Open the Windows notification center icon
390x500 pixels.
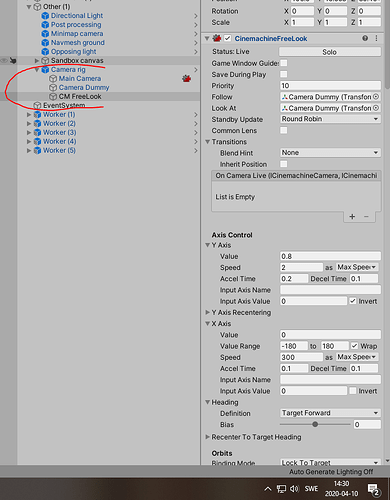coord(374,489)
